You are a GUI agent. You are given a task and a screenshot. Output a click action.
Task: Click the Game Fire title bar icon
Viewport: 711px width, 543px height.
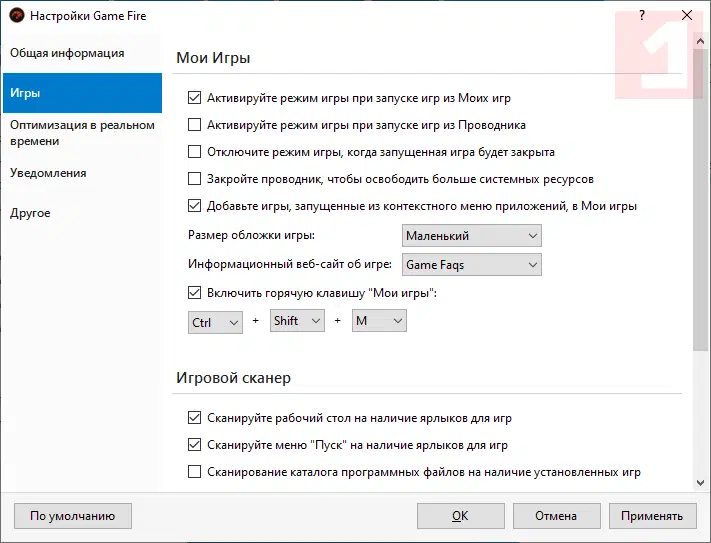coord(16,16)
